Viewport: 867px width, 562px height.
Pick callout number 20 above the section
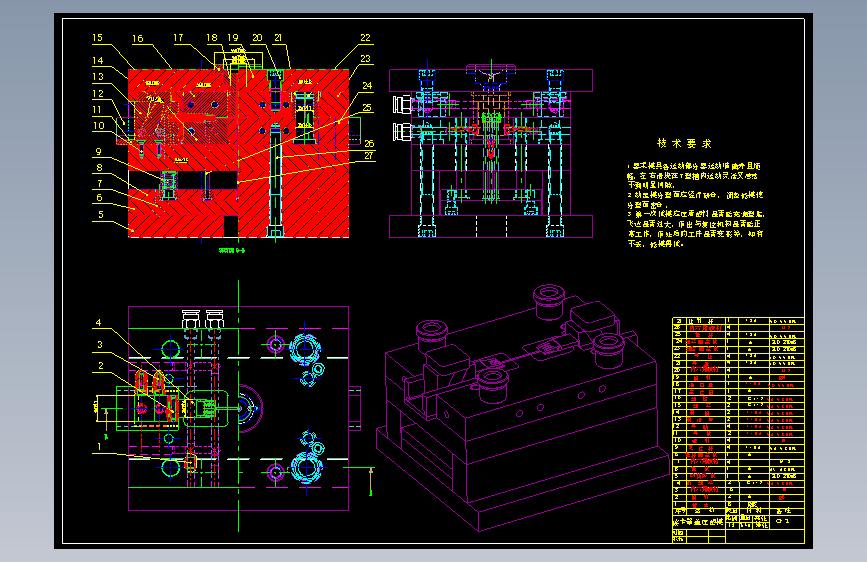[x=257, y=38]
